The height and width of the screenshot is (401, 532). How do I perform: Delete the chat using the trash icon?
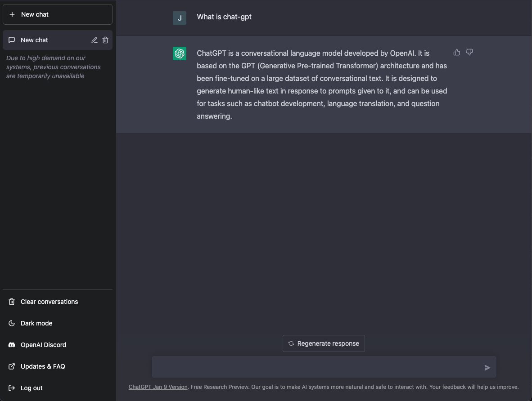tap(105, 40)
